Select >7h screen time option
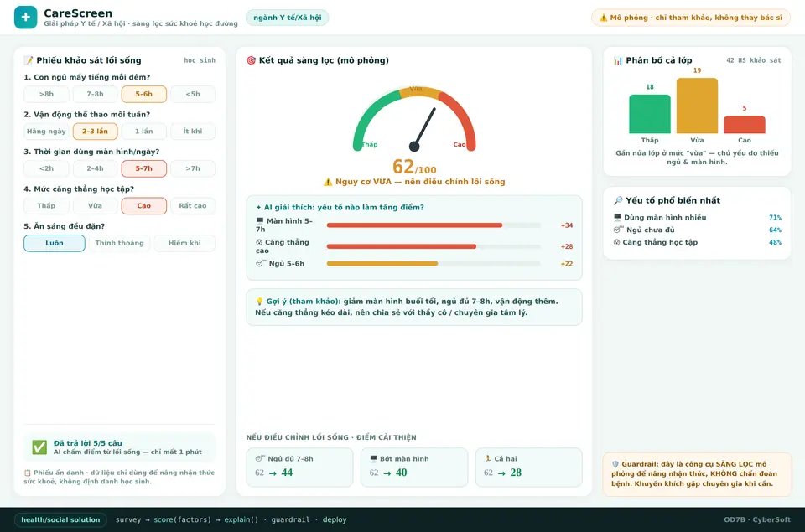 (193, 168)
